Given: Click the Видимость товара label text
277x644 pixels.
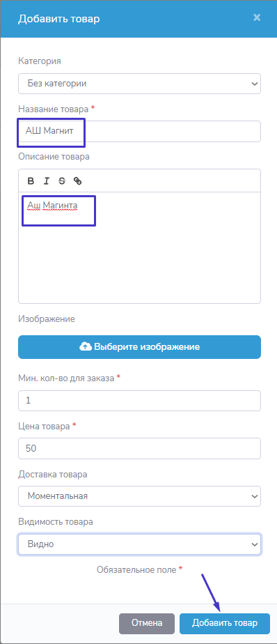Looking at the screenshot, I should (x=56, y=522).
